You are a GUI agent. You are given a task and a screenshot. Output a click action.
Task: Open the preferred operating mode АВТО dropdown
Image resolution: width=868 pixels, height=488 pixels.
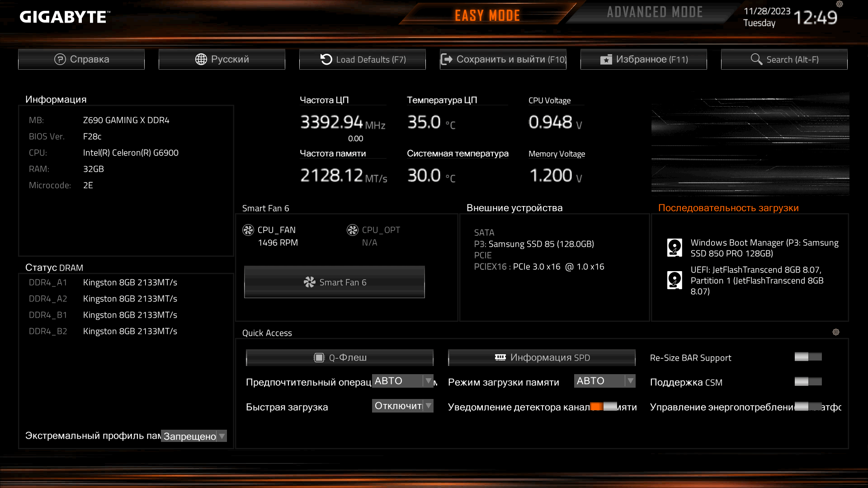(x=403, y=381)
